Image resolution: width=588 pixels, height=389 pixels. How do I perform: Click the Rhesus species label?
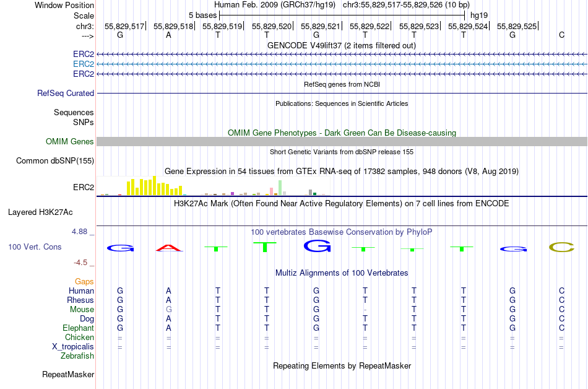click(80, 300)
